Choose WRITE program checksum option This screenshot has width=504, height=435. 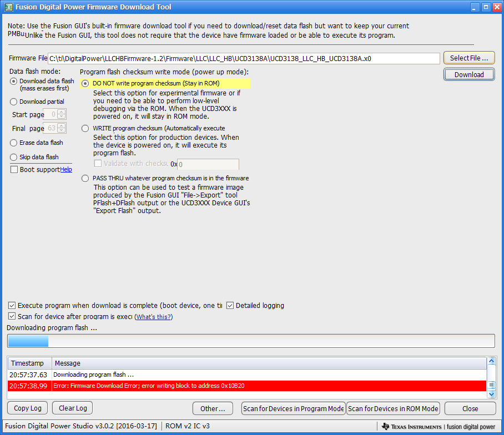pos(85,129)
